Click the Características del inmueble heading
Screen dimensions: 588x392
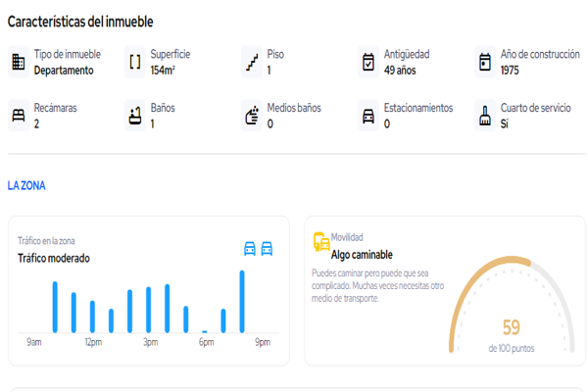click(80, 22)
